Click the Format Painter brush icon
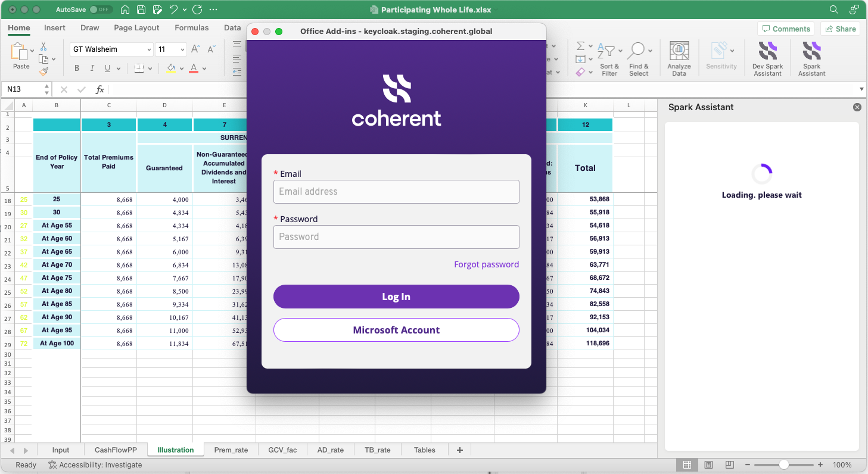Viewport: 868px width, 474px height. point(43,72)
